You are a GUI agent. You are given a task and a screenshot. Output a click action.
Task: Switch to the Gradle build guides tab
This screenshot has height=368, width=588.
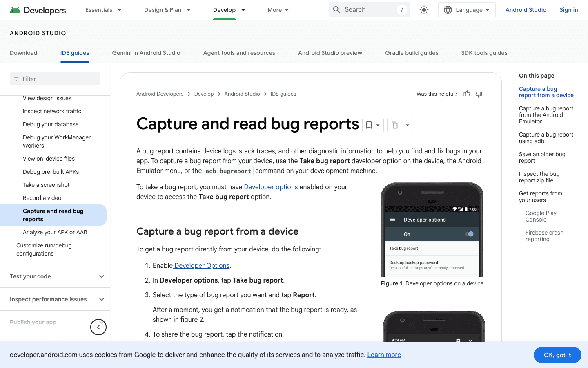pyautogui.click(x=412, y=53)
